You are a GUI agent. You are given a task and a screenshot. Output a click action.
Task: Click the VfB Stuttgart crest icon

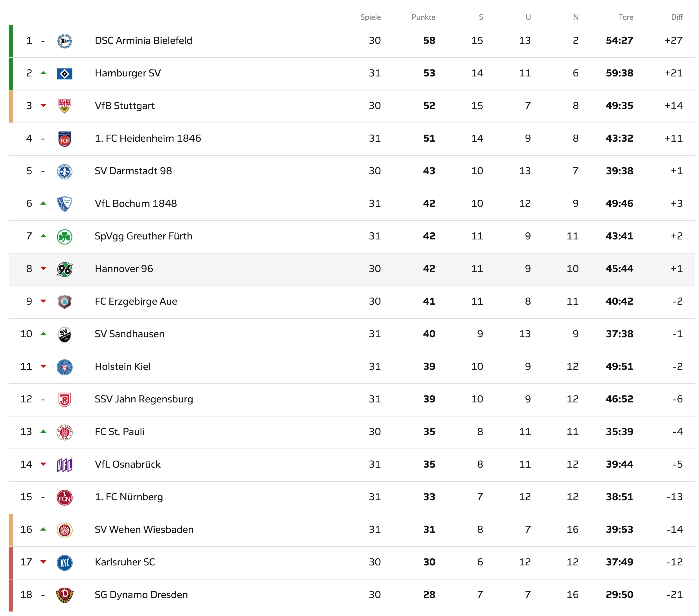(x=64, y=106)
